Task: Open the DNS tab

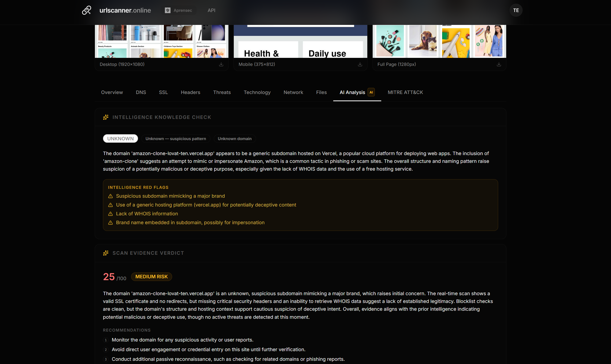Action: coord(141,92)
